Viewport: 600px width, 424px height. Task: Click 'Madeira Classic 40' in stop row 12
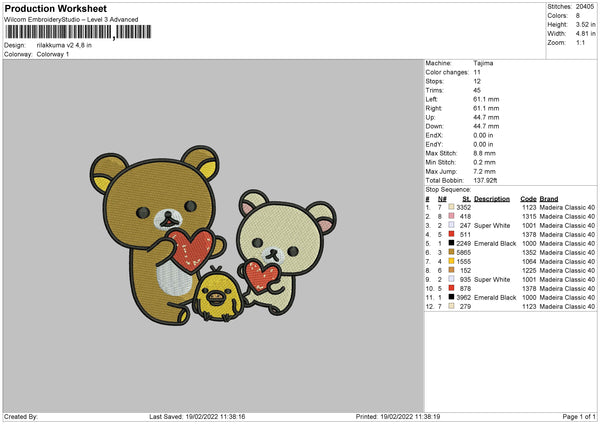pos(567,306)
